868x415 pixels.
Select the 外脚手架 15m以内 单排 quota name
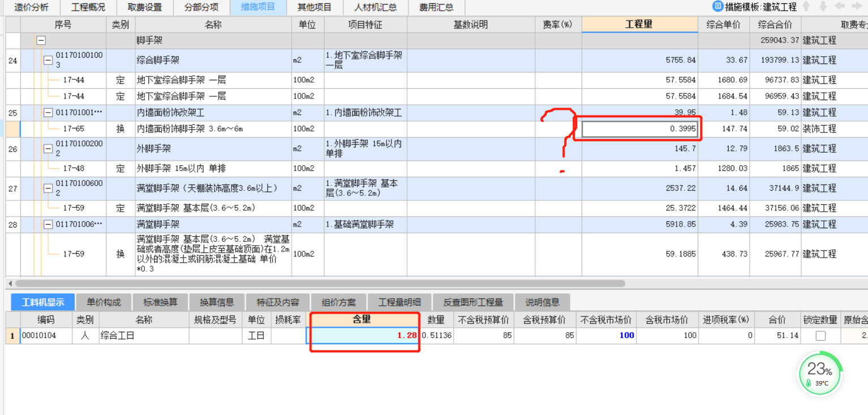[x=214, y=169]
